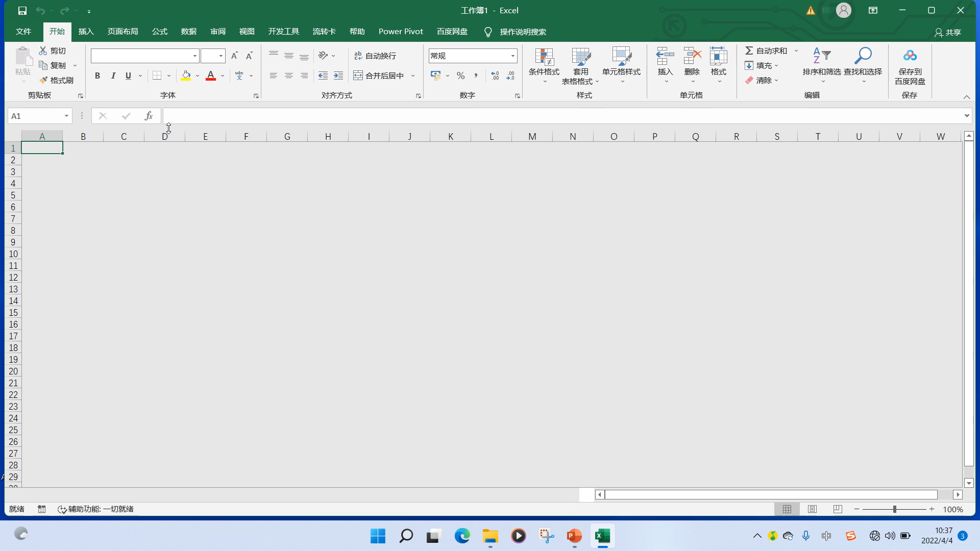Toggle italic formatting

point(113,76)
